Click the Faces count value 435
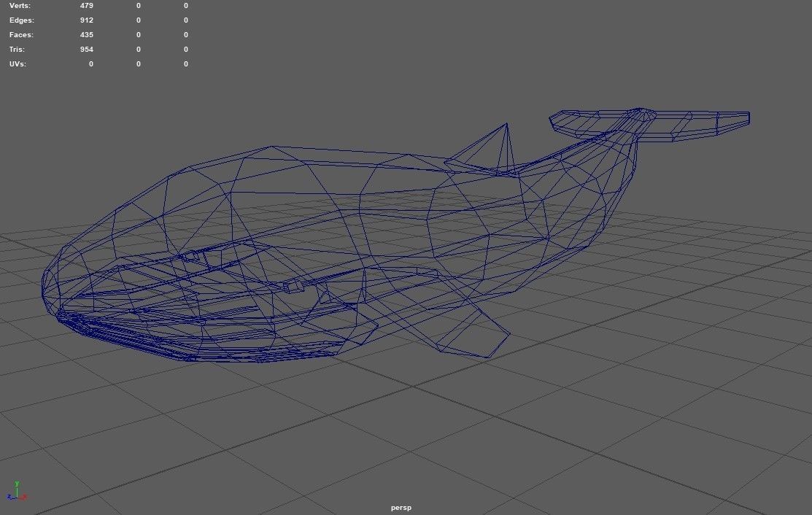The image size is (812, 515). pos(87,35)
